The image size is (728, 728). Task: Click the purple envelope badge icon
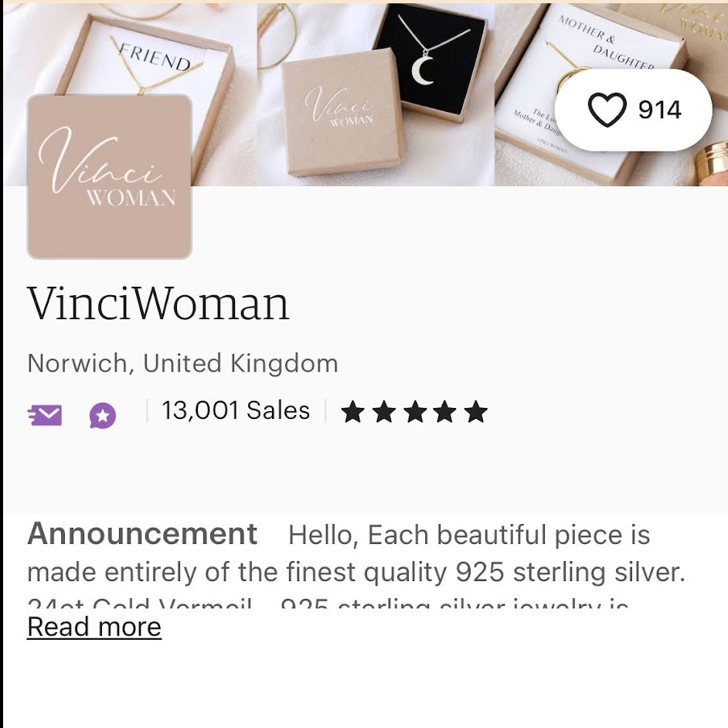(x=45, y=415)
